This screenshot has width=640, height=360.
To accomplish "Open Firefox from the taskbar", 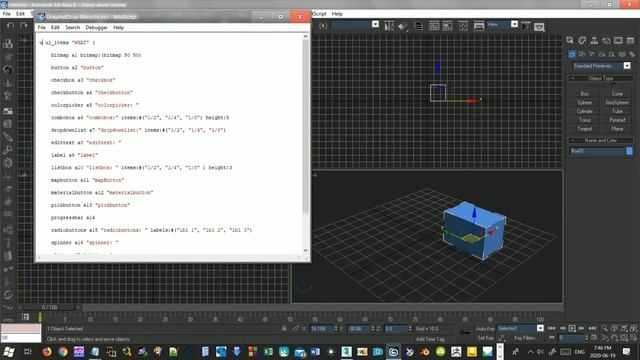I will pyautogui.click(x=47, y=351).
